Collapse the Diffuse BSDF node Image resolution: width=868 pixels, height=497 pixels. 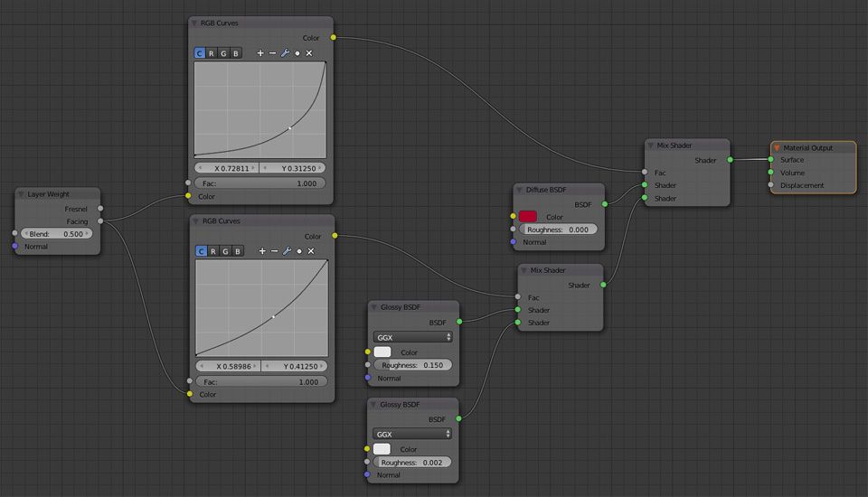coord(519,190)
